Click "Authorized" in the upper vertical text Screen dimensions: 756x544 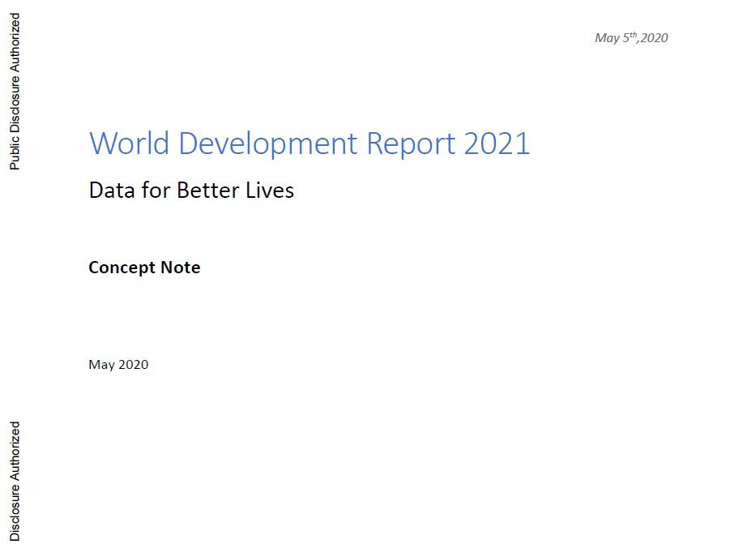click(x=15, y=43)
